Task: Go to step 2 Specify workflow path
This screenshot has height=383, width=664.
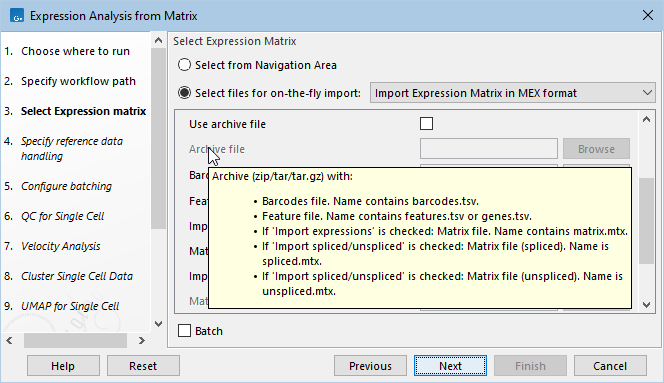Action: coord(78,81)
